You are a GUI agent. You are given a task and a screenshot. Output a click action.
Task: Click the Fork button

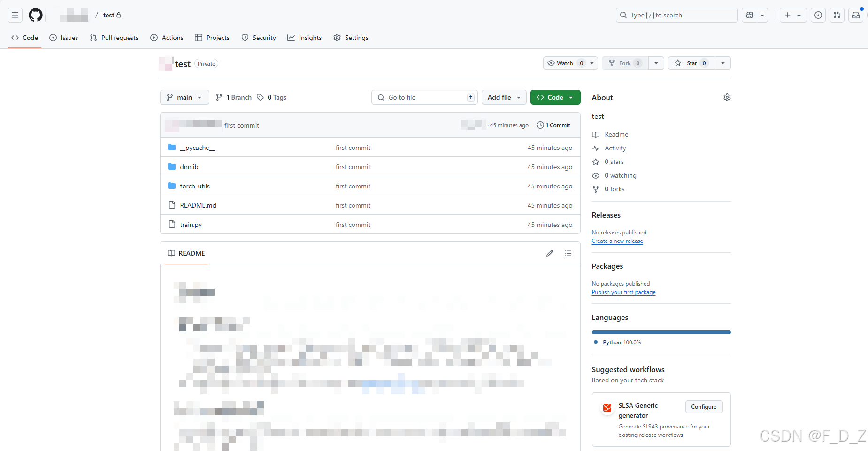click(x=625, y=63)
